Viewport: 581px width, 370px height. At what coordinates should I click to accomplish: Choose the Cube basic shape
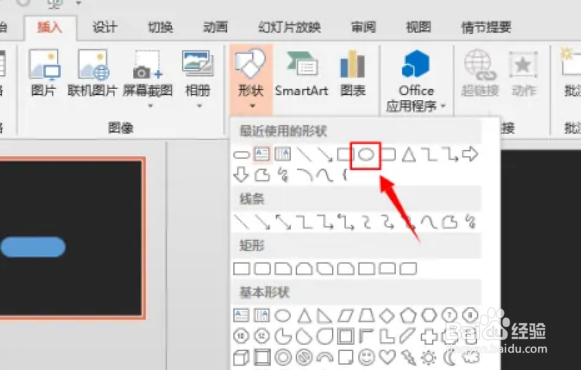(241, 357)
